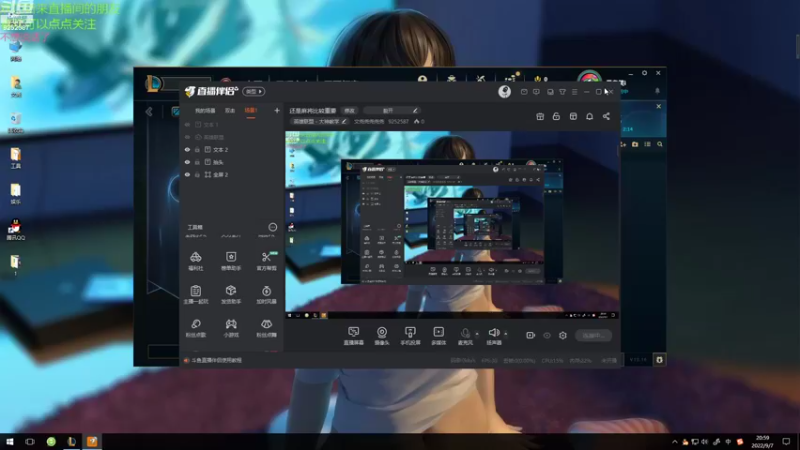Switch to the 我的场景 tab
The width and height of the screenshot is (800, 450).
click(x=205, y=110)
